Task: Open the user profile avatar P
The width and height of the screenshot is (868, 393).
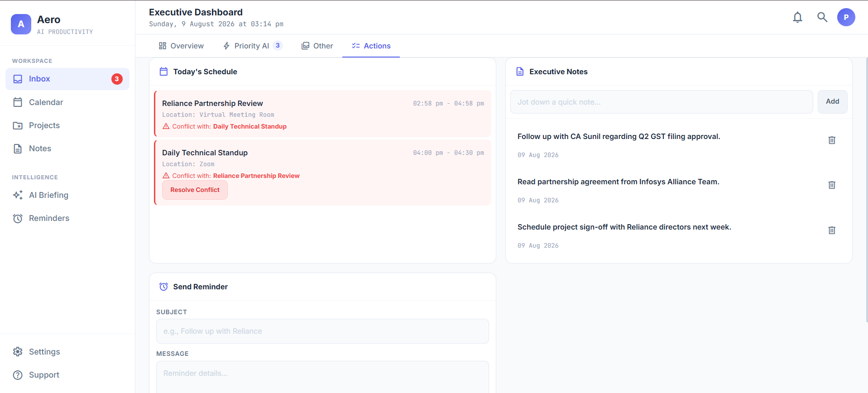Action: coord(846,17)
